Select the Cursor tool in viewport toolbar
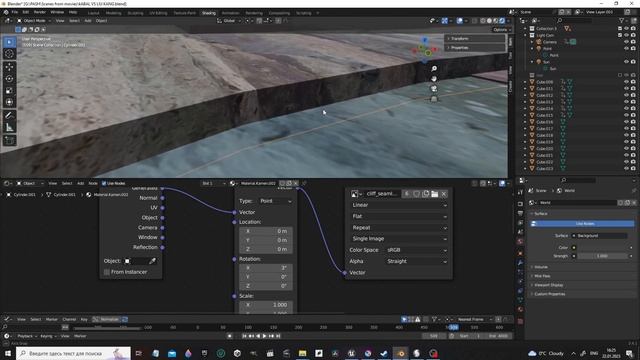Screen dimensions: 640x360 9,53
